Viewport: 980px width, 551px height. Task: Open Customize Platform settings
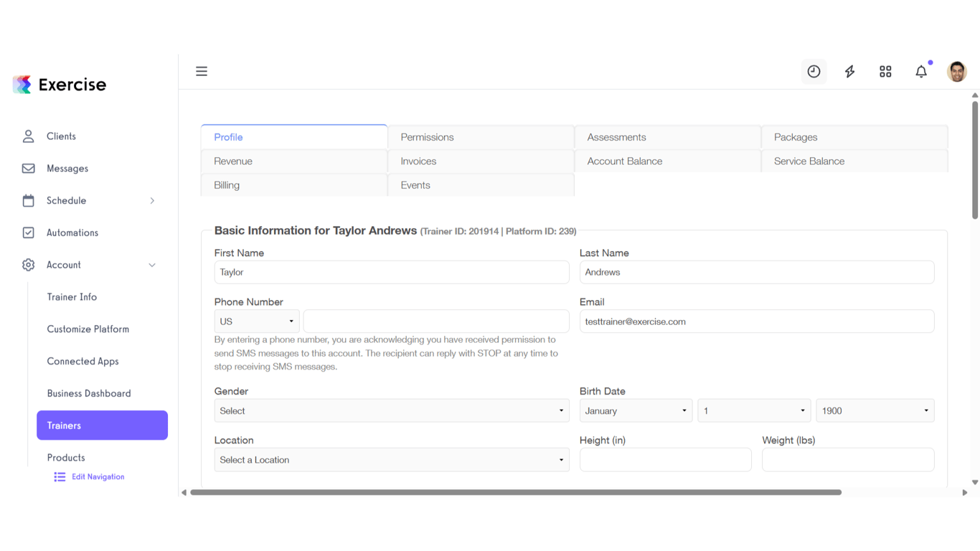click(88, 329)
